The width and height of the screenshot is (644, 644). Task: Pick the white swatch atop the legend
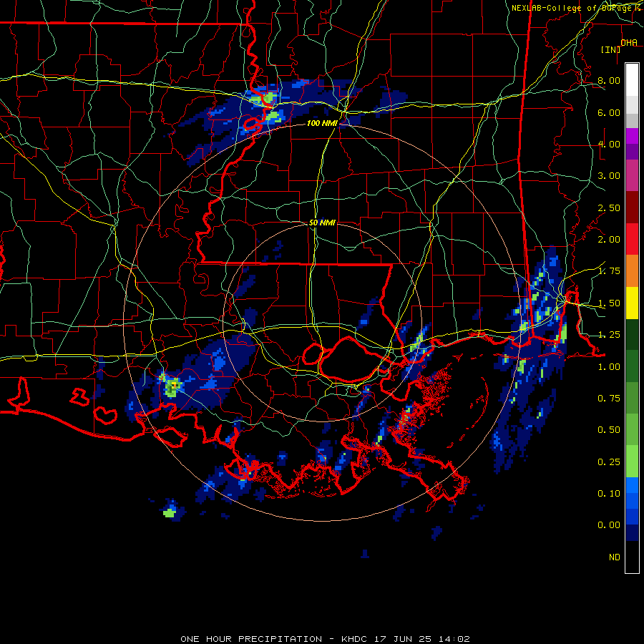coord(632,80)
